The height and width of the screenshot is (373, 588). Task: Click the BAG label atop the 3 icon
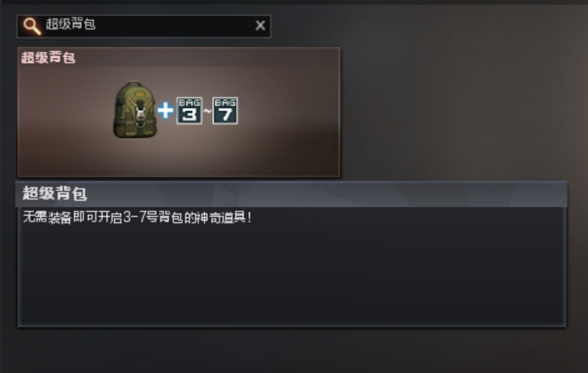189,102
